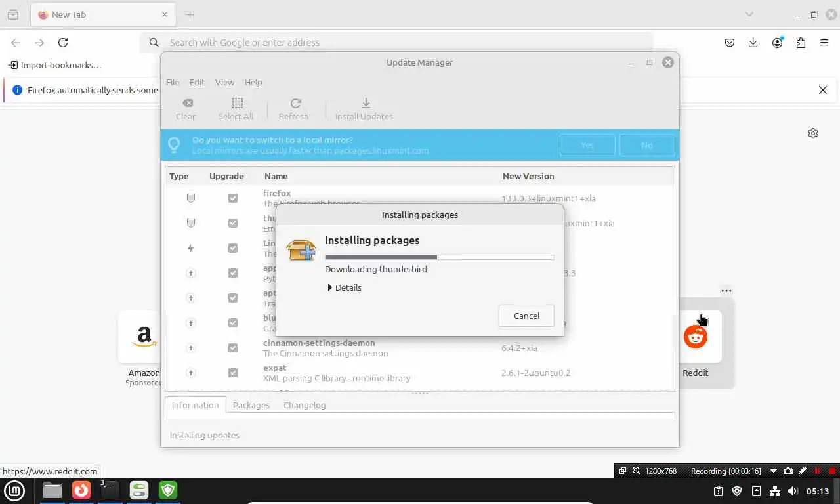Open Terminal from taskbar

tap(110, 490)
